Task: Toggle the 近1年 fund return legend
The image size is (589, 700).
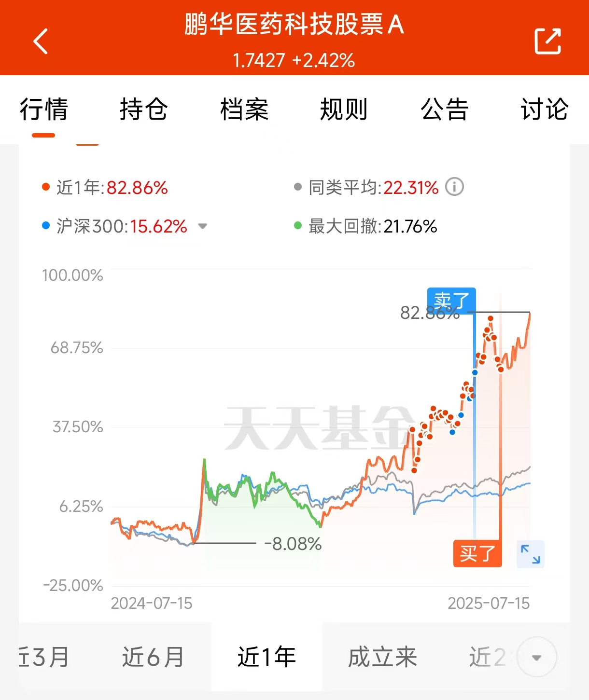Action: 105,187
